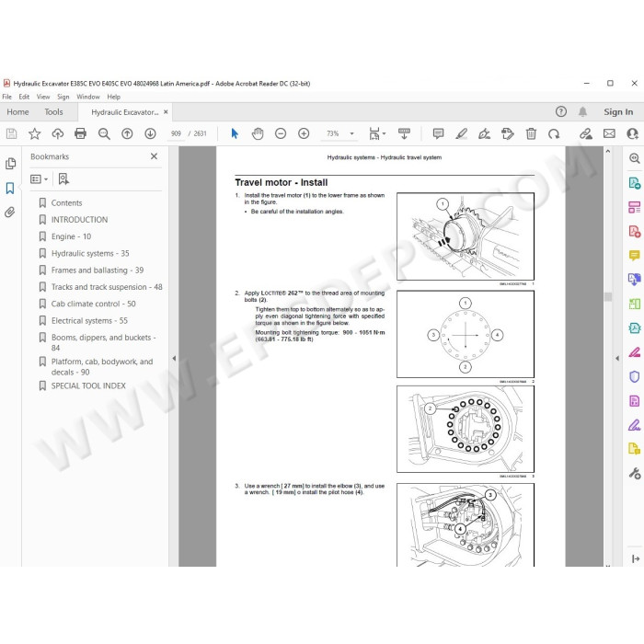Activate the hand pan tool
The width and height of the screenshot is (644, 644).
258,133
